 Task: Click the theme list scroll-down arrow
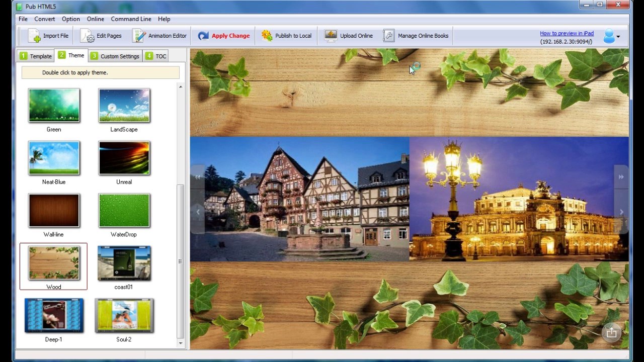(181, 343)
